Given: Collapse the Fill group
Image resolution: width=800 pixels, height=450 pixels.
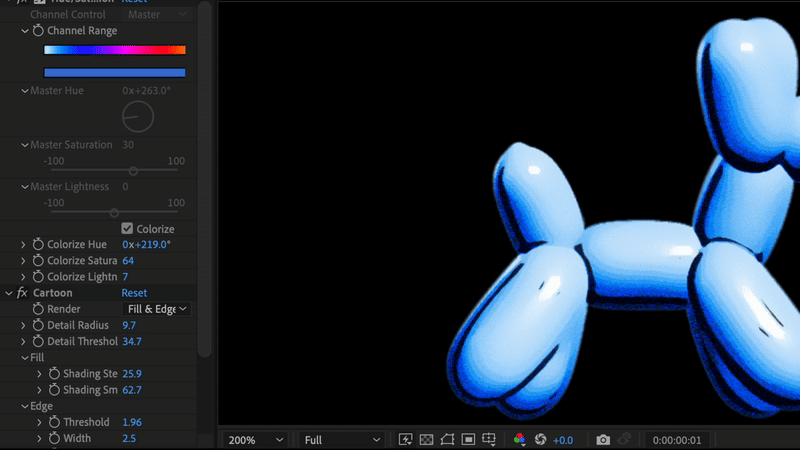Looking at the screenshot, I should pyautogui.click(x=24, y=358).
